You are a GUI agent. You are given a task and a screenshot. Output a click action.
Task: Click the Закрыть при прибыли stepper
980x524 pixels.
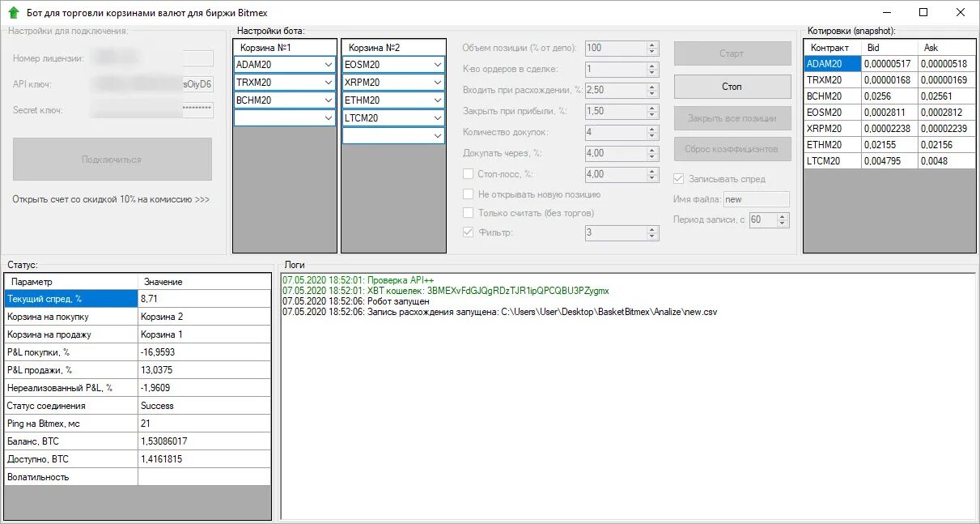(653, 111)
